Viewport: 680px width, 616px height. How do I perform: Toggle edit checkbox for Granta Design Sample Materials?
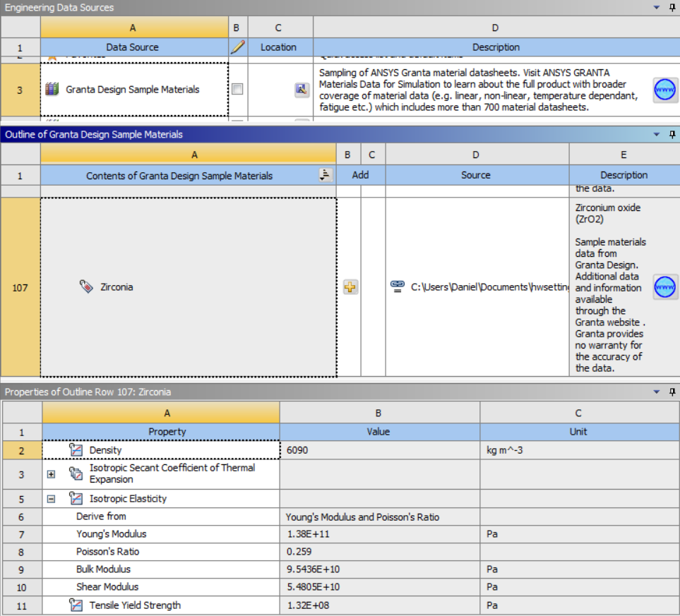tap(237, 90)
